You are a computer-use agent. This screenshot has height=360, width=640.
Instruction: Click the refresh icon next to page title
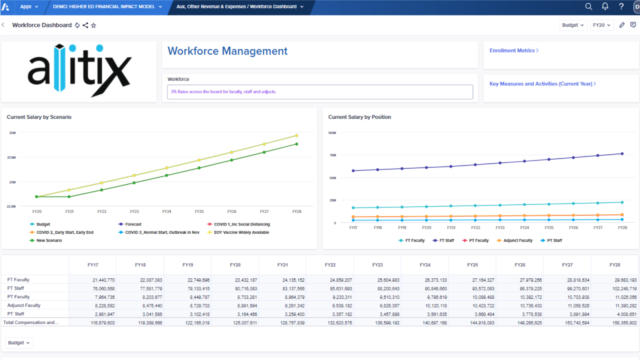(77, 25)
